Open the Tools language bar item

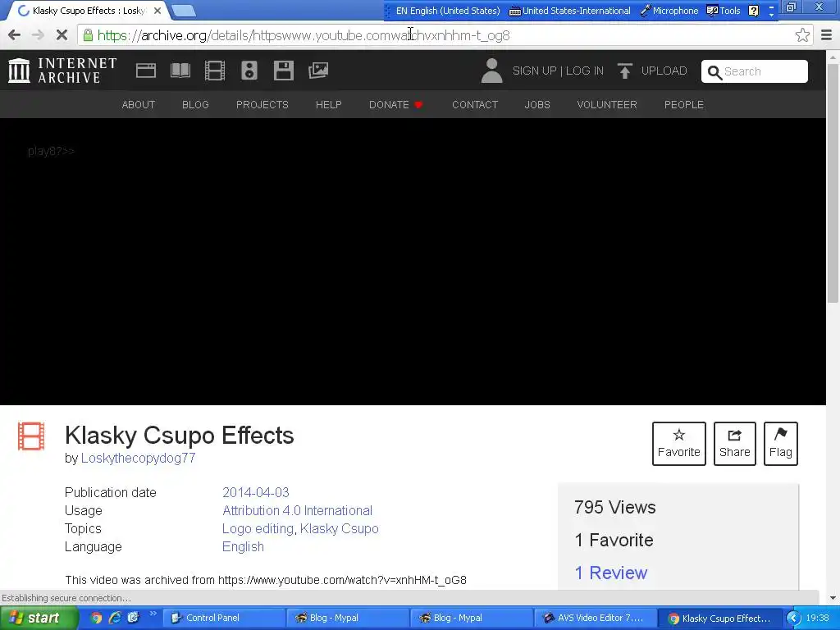point(724,11)
